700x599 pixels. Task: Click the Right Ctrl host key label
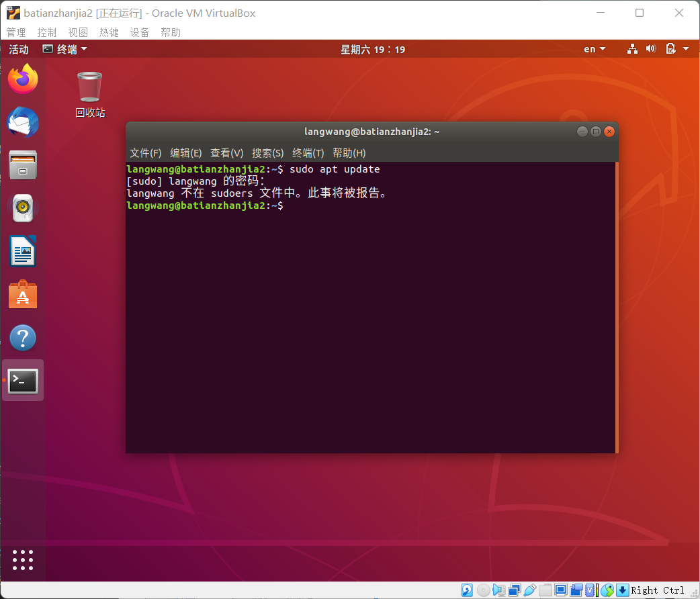point(658,590)
